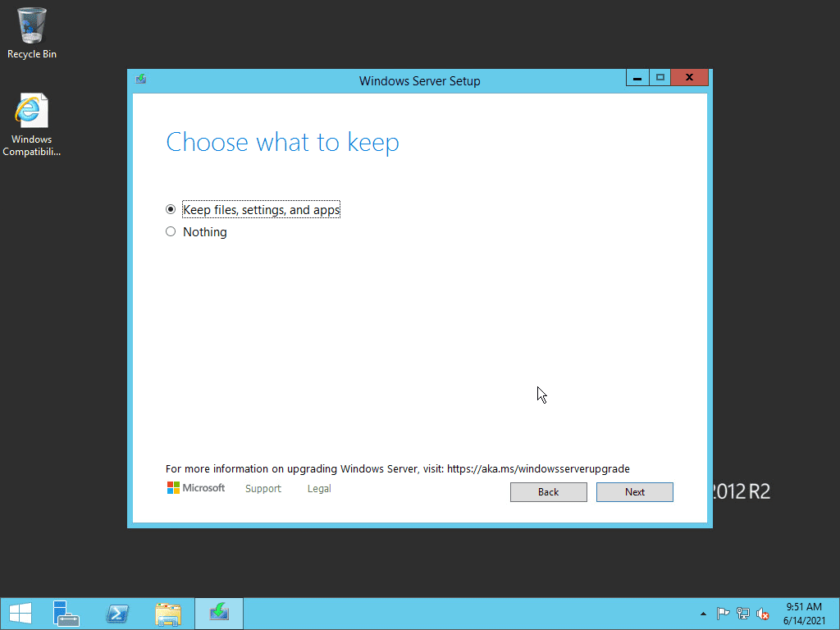Click the Back button

[x=548, y=491]
